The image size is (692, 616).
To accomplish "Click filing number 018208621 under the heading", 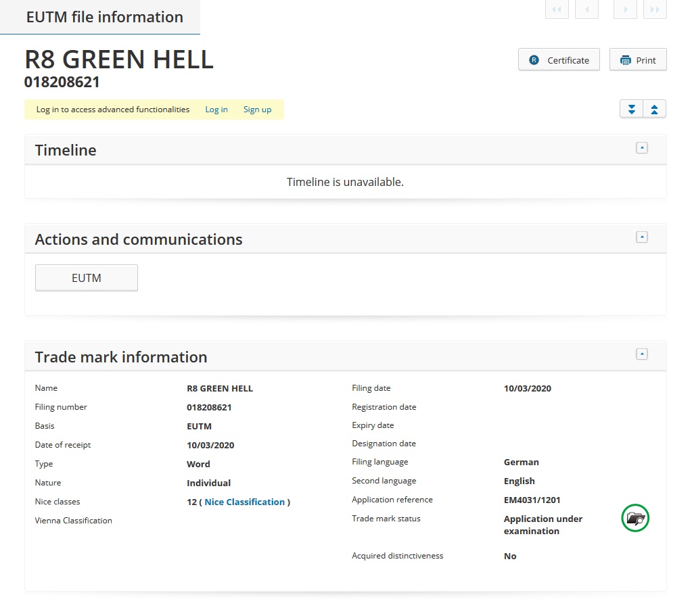I will click(x=62, y=82).
